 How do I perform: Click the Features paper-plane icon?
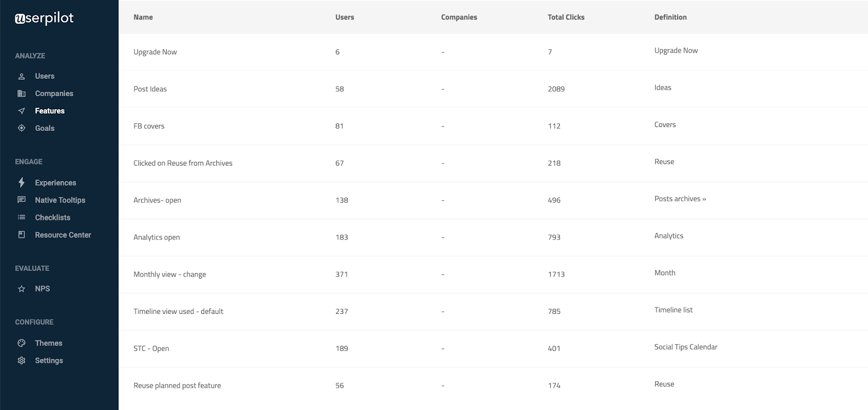point(22,111)
